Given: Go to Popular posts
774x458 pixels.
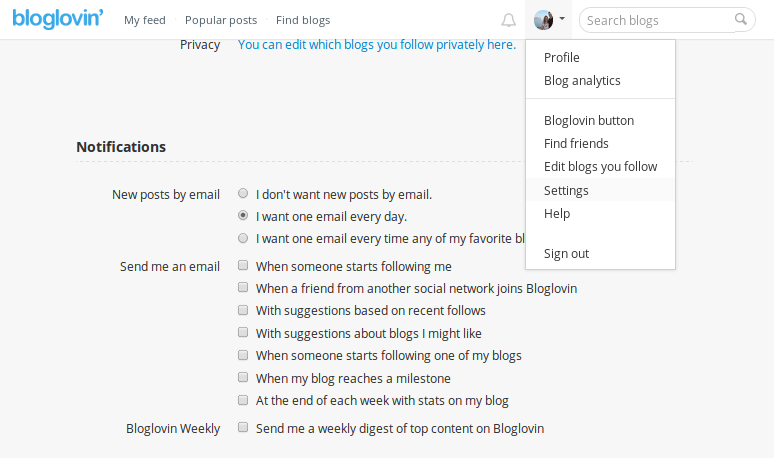Looking at the screenshot, I should click(x=221, y=20).
